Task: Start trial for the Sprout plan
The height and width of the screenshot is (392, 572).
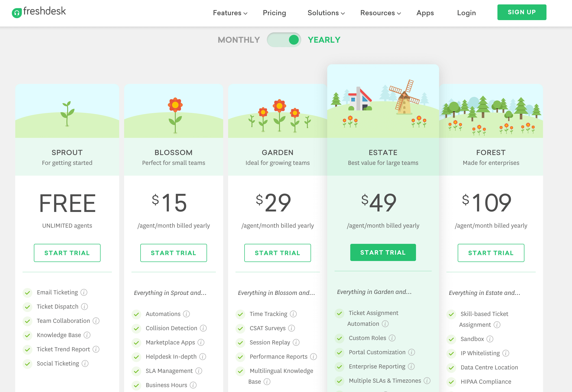Action: (x=67, y=253)
